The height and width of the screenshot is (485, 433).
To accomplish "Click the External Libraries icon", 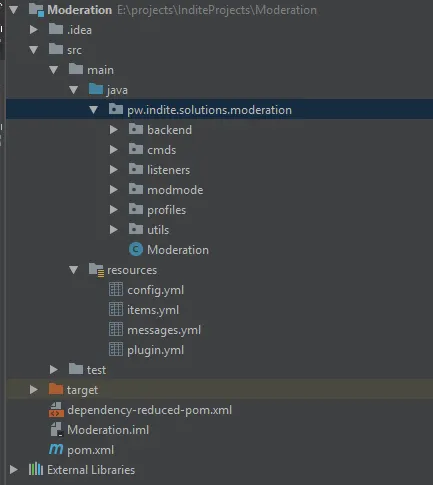I will click(36, 469).
